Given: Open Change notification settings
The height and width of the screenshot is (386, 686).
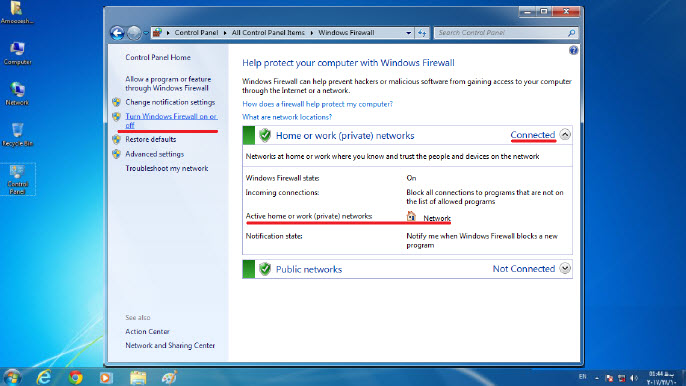Looking at the screenshot, I should pyautogui.click(x=170, y=102).
